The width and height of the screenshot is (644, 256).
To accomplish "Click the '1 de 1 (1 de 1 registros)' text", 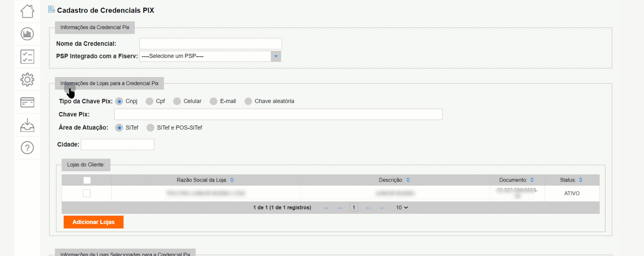I will (x=282, y=208).
